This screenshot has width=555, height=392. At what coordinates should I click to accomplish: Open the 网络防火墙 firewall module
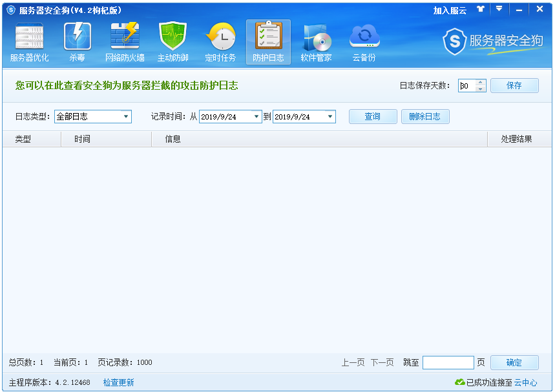click(x=125, y=42)
